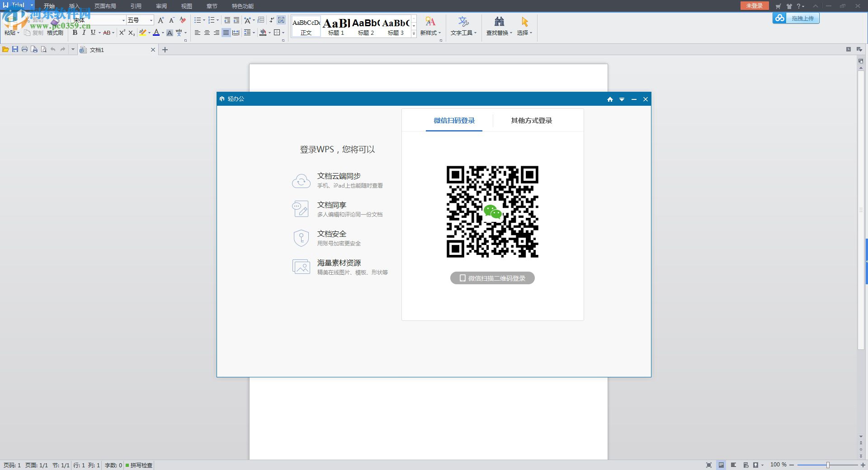Screen dimensions: 868x470
Task: Expand font color dropdown arrow
Action: (163, 33)
